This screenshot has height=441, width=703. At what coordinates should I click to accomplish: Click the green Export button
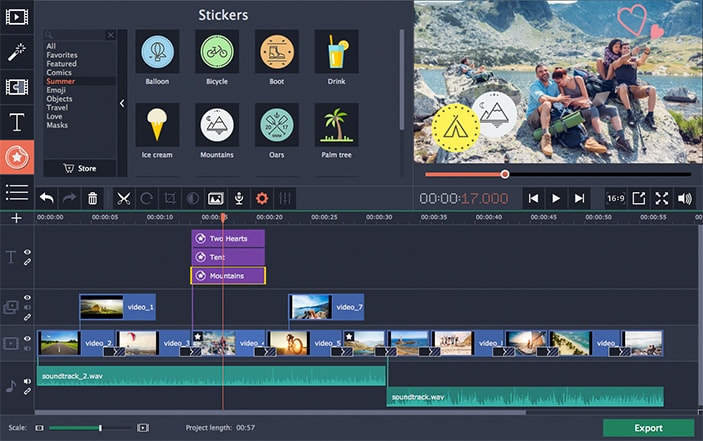click(x=648, y=428)
